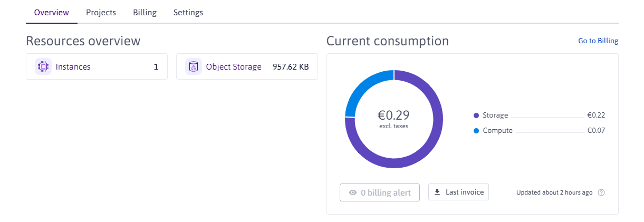644x222 pixels.
Task: Click the Object Storage bucket icon
Action: click(194, 67)
